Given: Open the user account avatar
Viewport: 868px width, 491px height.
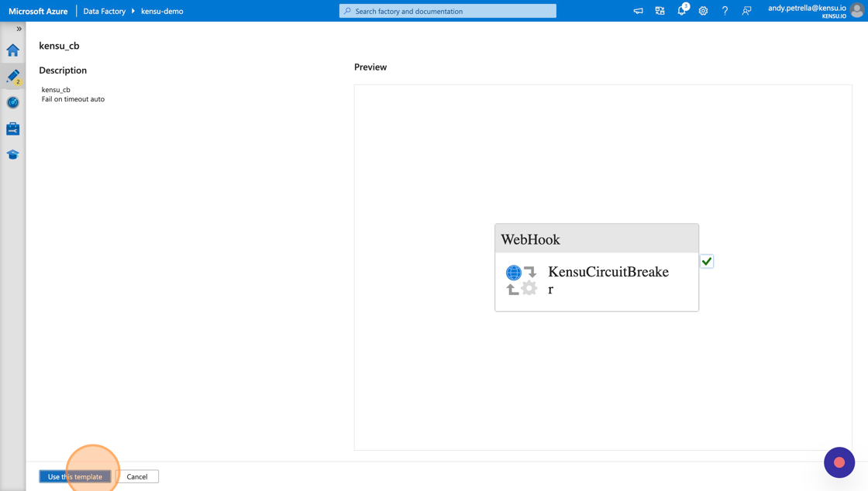Looking at the screenshot, I should (x=857, y=11).
